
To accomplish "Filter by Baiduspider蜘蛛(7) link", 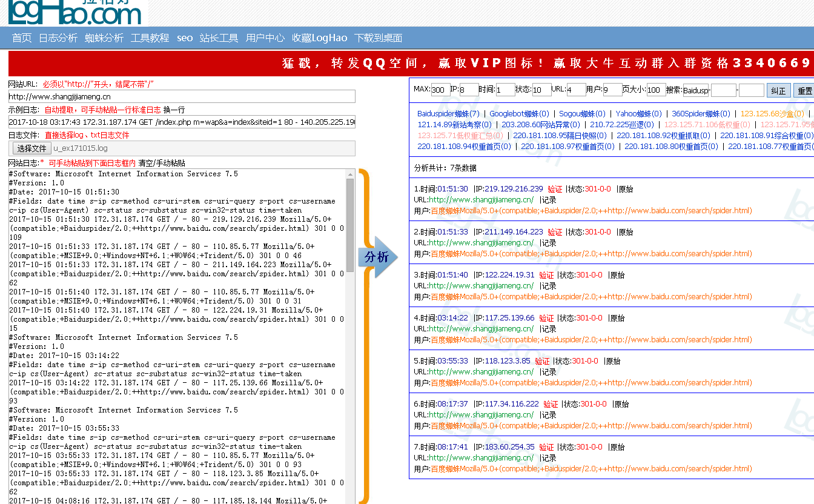I will point(448,113).
